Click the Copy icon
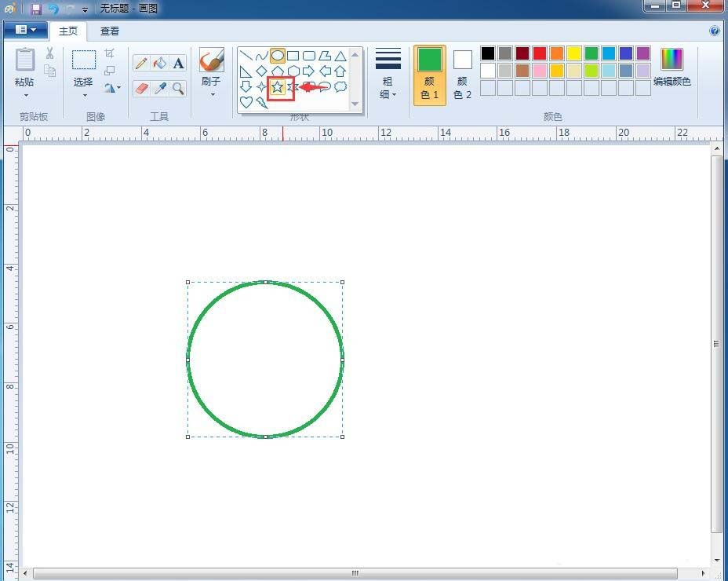728x581 pixels. 49,71
